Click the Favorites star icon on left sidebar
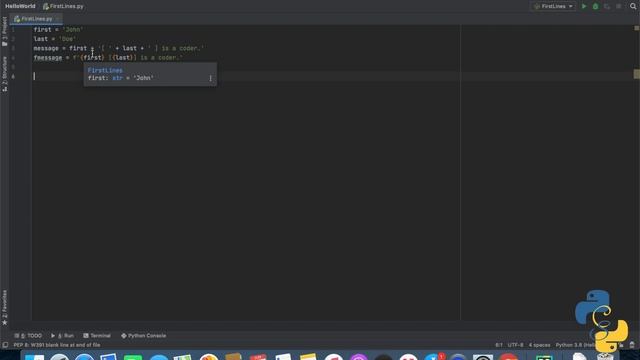The image size is (640, 360). click(4, 323)
